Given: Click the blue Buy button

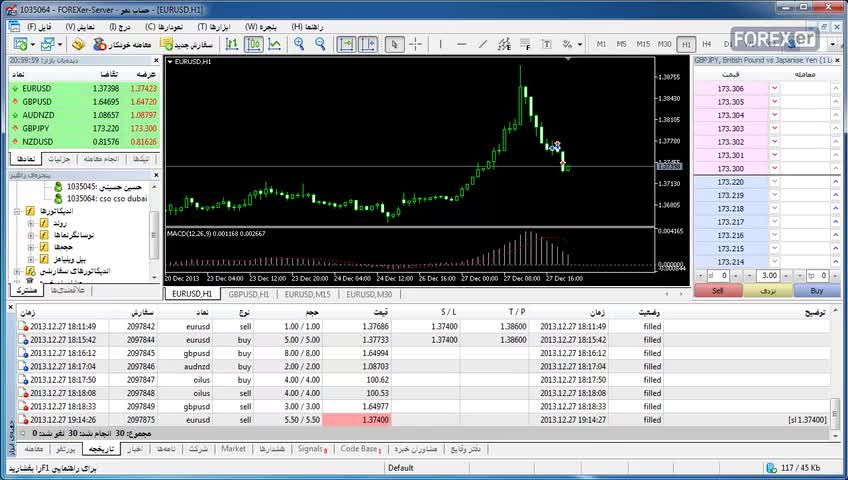Looking at the screenshot, I should tap(817, 291).
